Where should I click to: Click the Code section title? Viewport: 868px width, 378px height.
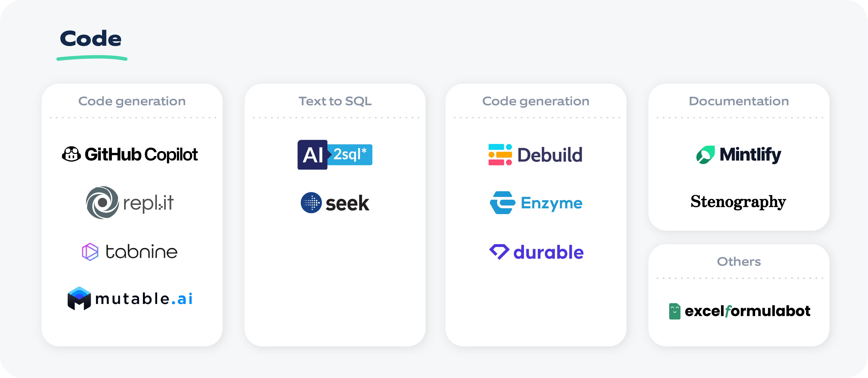91,38
